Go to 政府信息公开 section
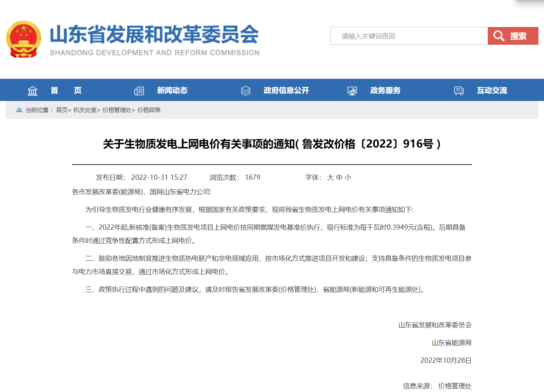Viewport: 544px width, 392px height. [x=286, y=91]
